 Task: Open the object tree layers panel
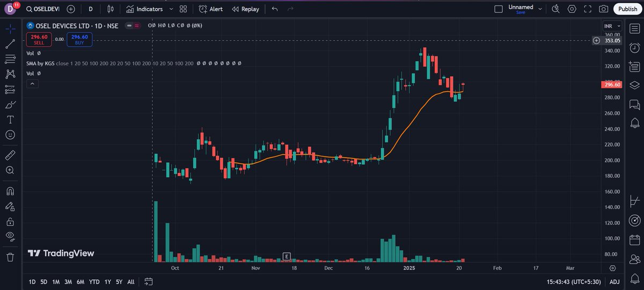click(x=634, y=85)
